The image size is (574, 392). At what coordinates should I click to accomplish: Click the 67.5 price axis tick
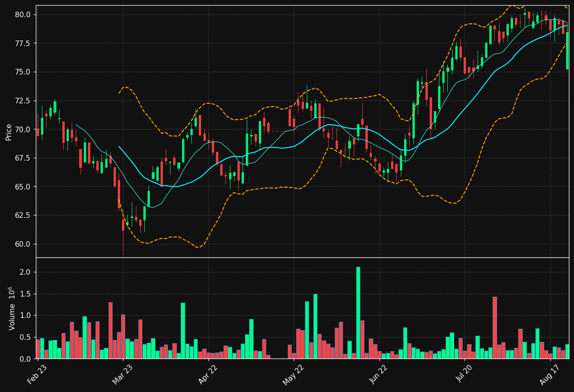[22, 158]
